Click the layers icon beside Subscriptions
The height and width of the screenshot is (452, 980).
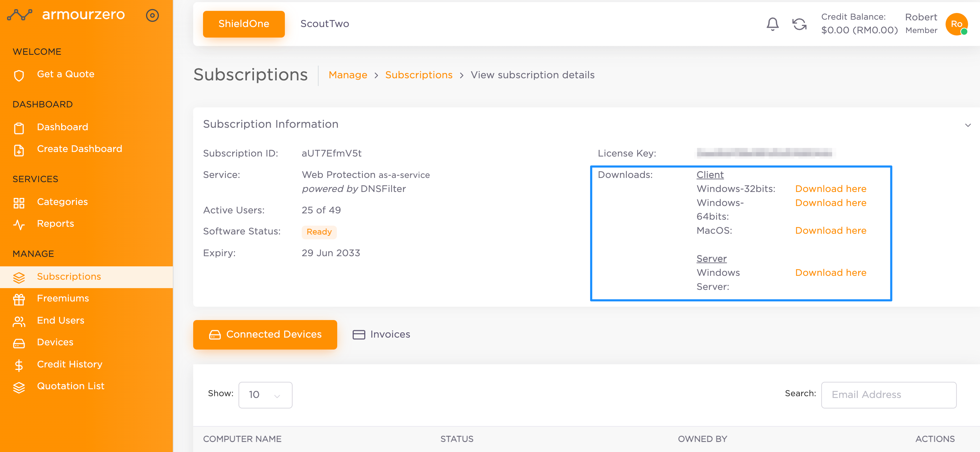point(19,278)
